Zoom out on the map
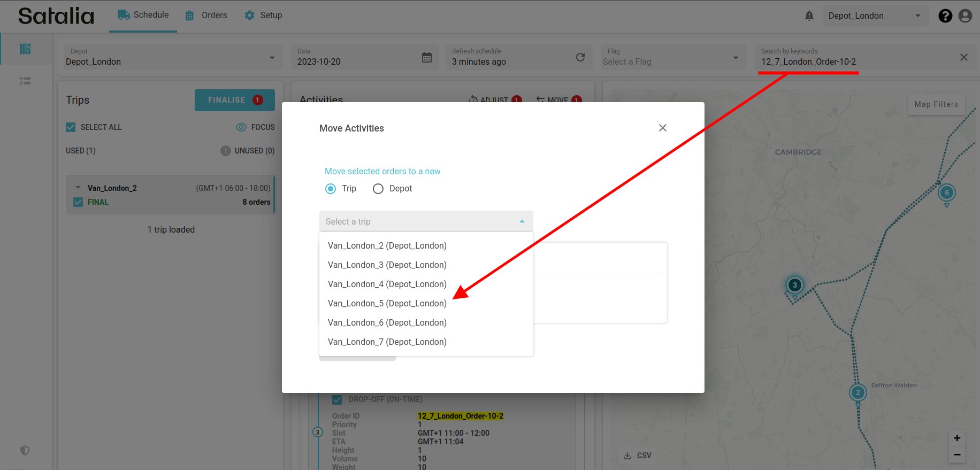This screenshot has width=980, height=470. [x=957, y=455]
